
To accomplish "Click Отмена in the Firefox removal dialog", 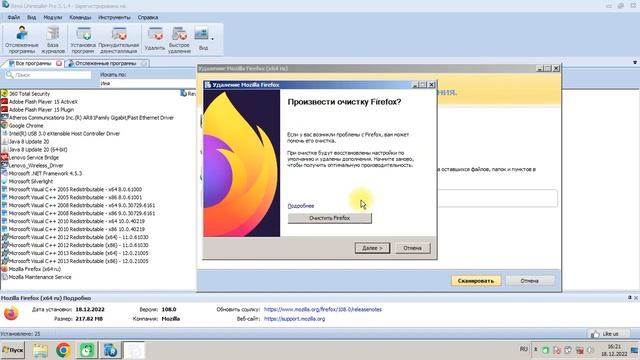I will point(412,248).
